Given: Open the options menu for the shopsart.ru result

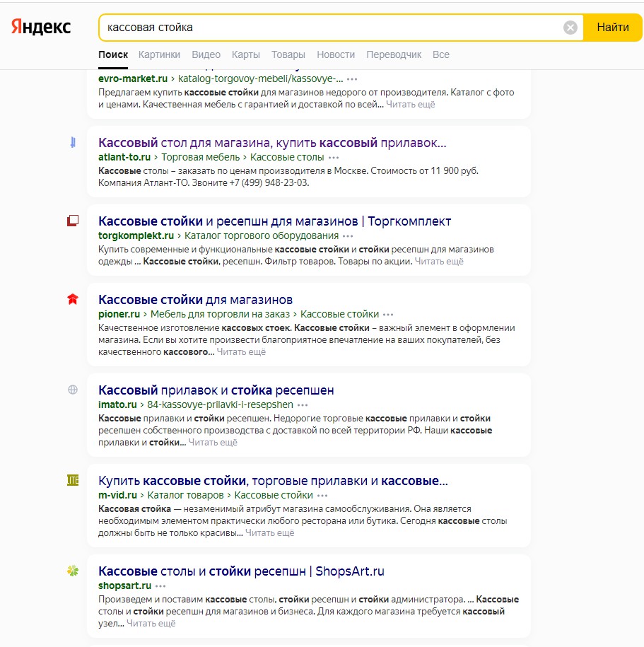Looking at the screenshot, I should pos(160,586).
